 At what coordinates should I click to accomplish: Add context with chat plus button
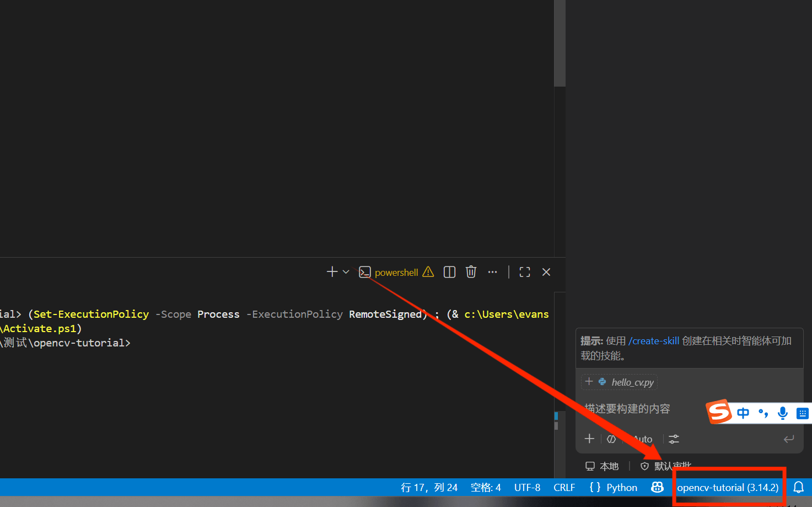click(589, 439)
